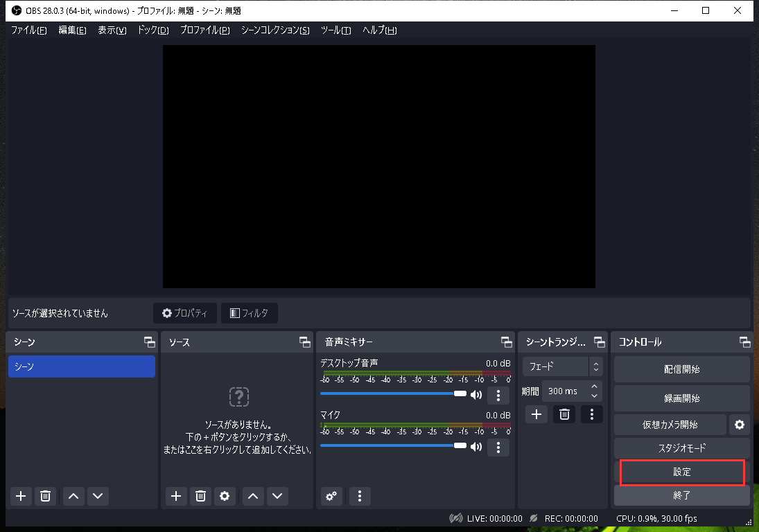Remove transition using trash icon

click(x=564, y=414)
